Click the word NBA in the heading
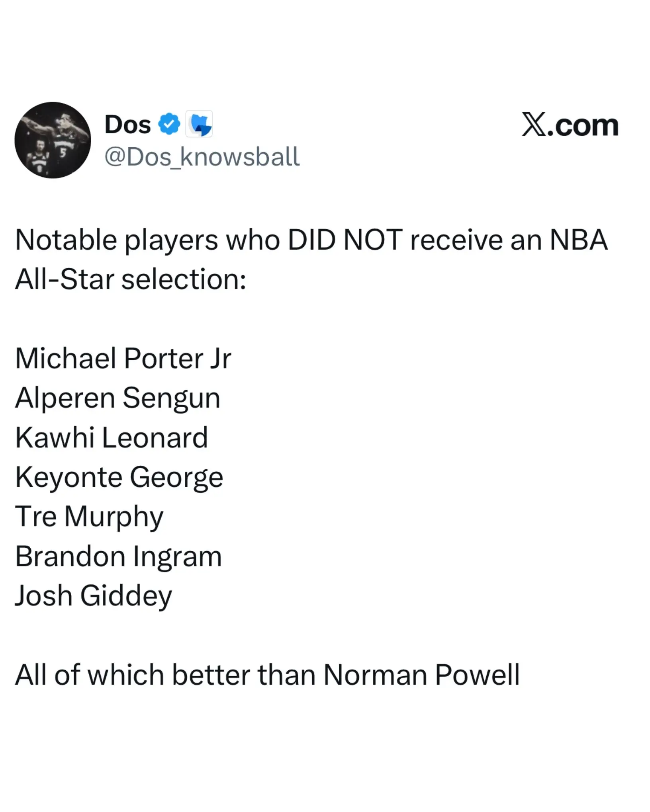This screenshot has height=812, width=650. (578, 240)
